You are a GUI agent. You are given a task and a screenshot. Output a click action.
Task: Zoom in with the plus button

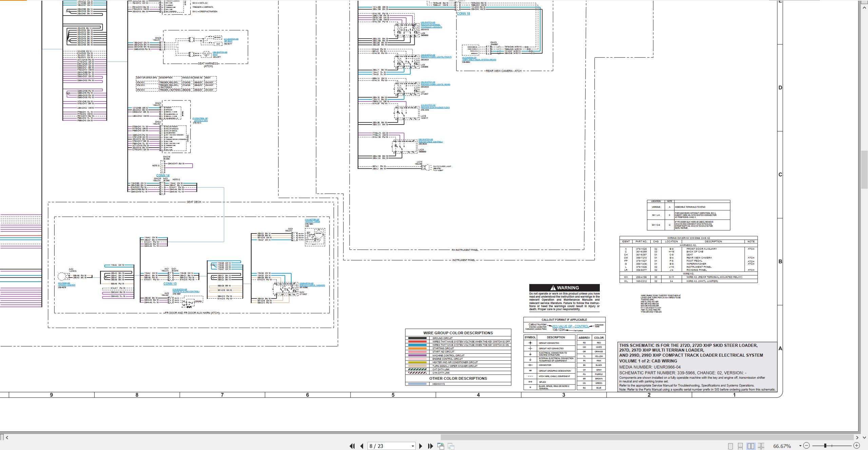pos(856,446)
